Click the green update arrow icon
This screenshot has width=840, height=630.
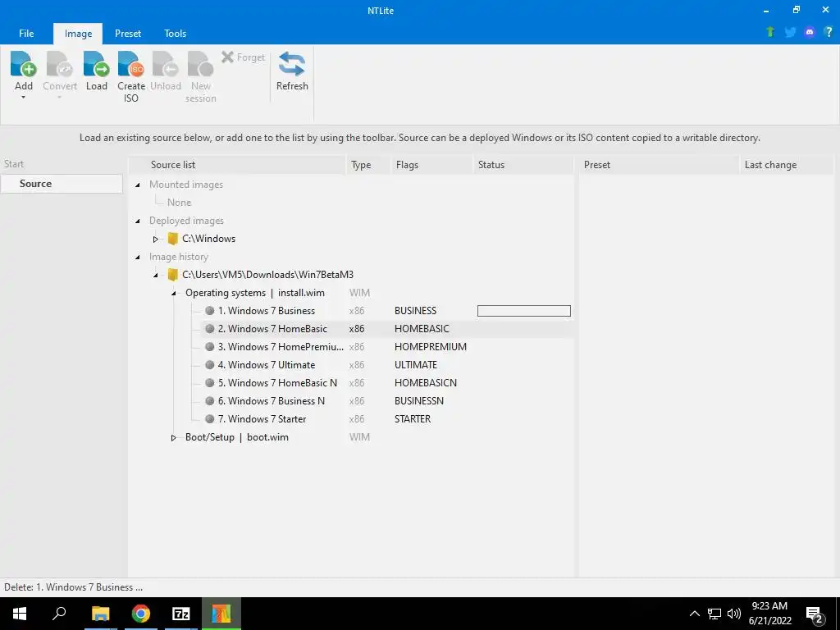[770, 32]
